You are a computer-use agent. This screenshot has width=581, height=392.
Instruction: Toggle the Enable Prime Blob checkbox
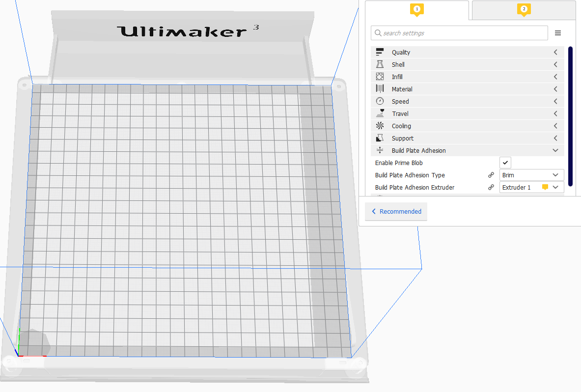pyautogui.click(x=505, y=163)
